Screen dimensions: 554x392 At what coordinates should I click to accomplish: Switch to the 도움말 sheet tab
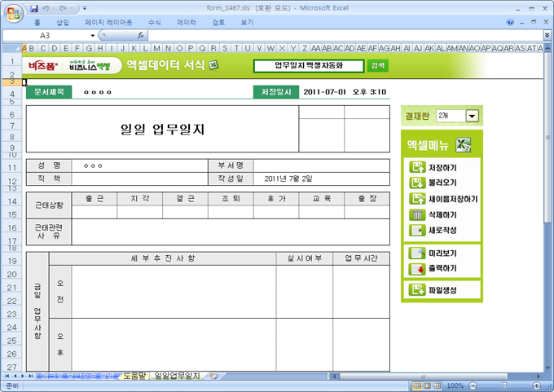click(x=134, y=376)
